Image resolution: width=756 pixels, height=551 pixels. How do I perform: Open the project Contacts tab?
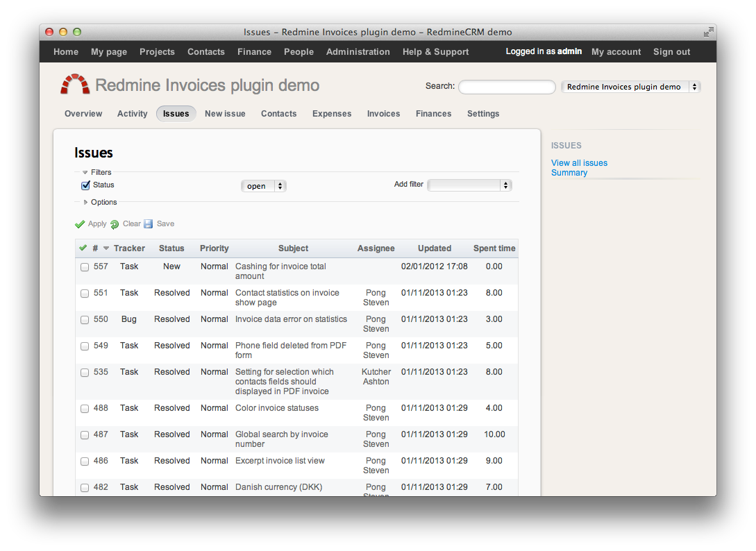click(278, 114)
